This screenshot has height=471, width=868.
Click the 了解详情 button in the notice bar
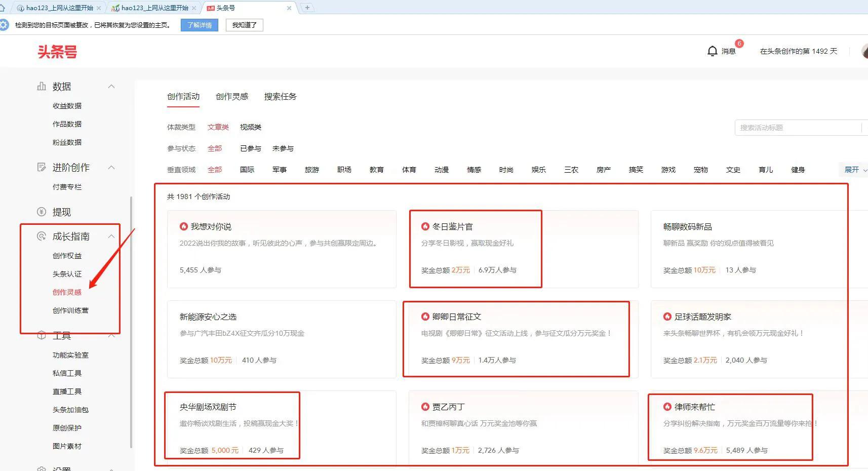(x=199, y=25)
